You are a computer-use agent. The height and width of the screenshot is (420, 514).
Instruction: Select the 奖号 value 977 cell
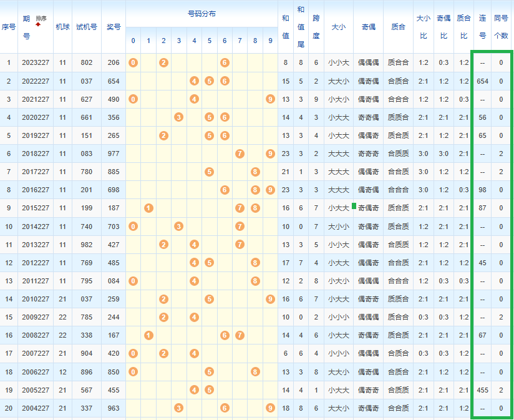pyautogui.click(x=113, y=154)
